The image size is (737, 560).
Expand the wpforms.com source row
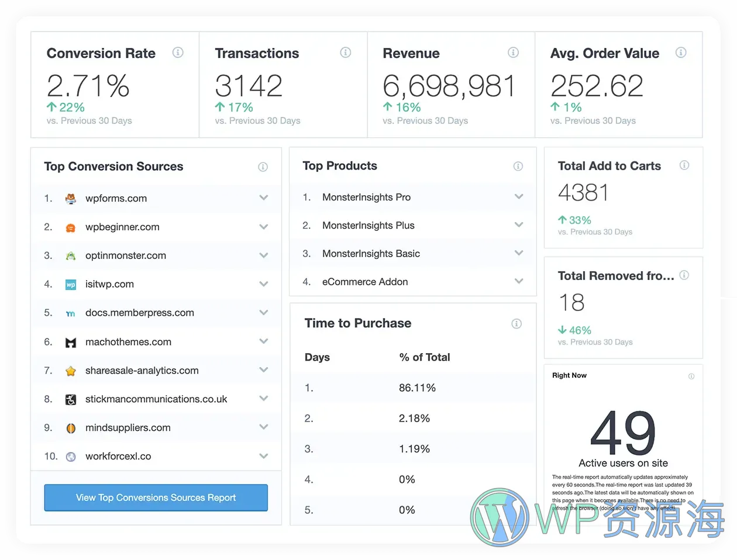(264, 198)
